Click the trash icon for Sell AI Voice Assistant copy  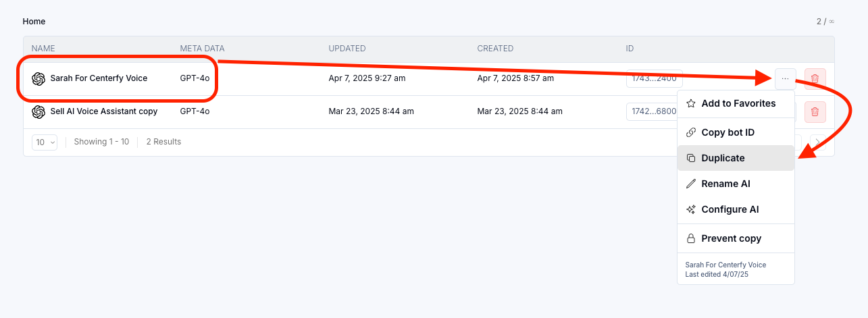tap(815, 111)
